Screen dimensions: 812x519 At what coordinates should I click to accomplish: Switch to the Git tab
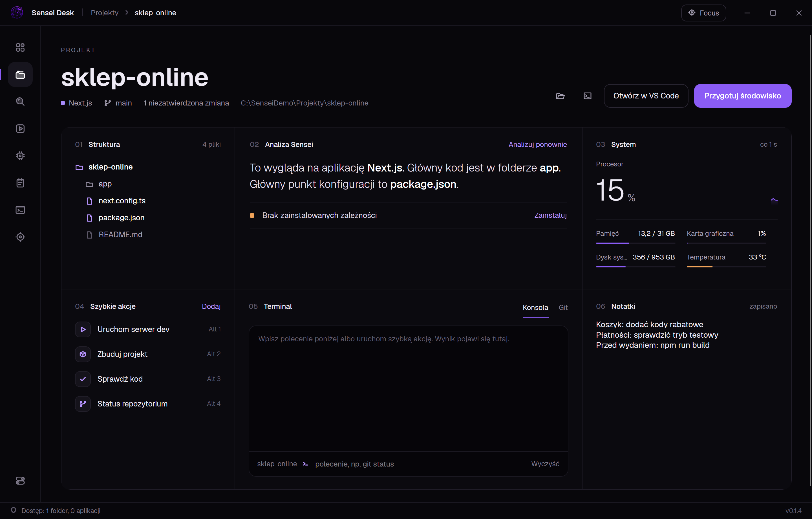563,307
